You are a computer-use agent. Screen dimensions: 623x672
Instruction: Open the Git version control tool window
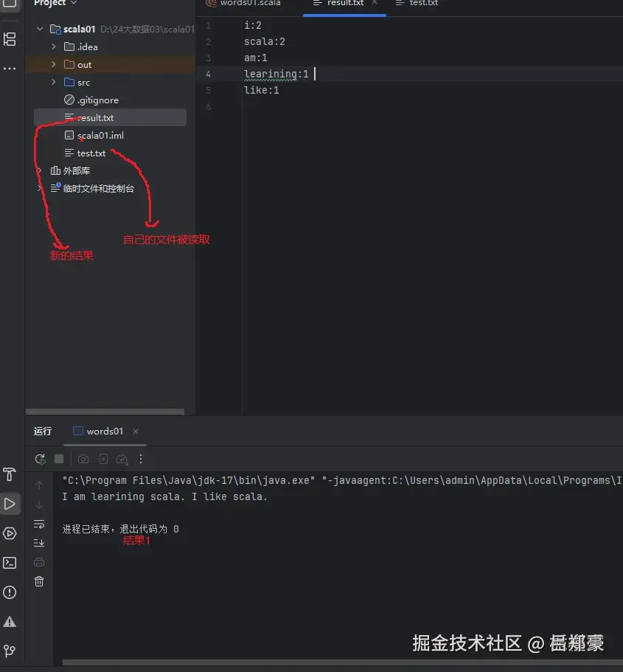coord(10,651)
